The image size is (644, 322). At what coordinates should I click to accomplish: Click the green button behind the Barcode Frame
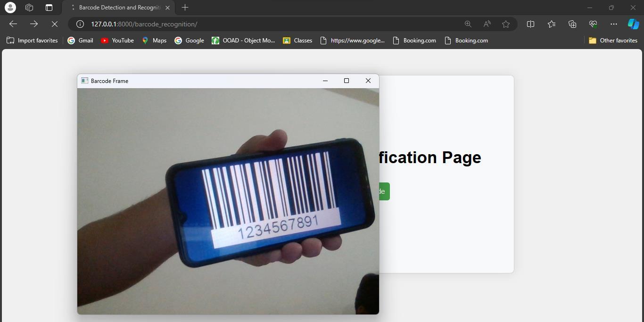384,191
